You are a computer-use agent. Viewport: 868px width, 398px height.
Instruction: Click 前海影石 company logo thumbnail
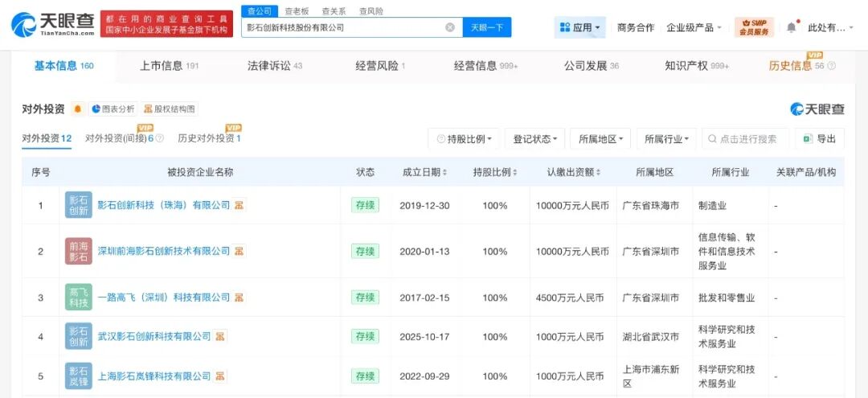tap(79, 251)
